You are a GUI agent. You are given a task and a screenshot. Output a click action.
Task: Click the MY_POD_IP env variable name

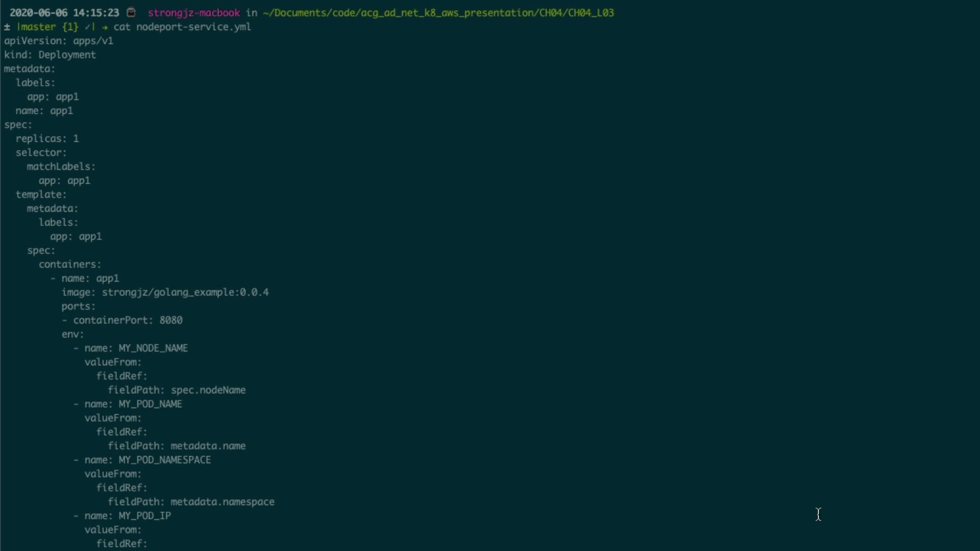point(144,516)
